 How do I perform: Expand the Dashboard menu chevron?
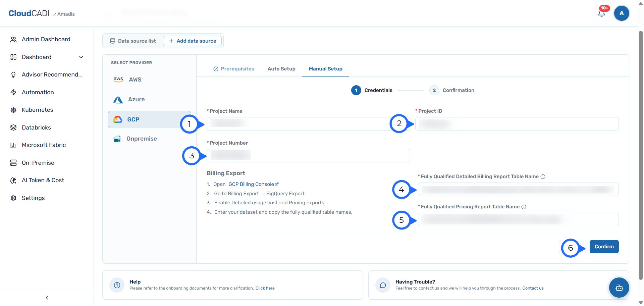pyautogui.click(x=81, y=57)
